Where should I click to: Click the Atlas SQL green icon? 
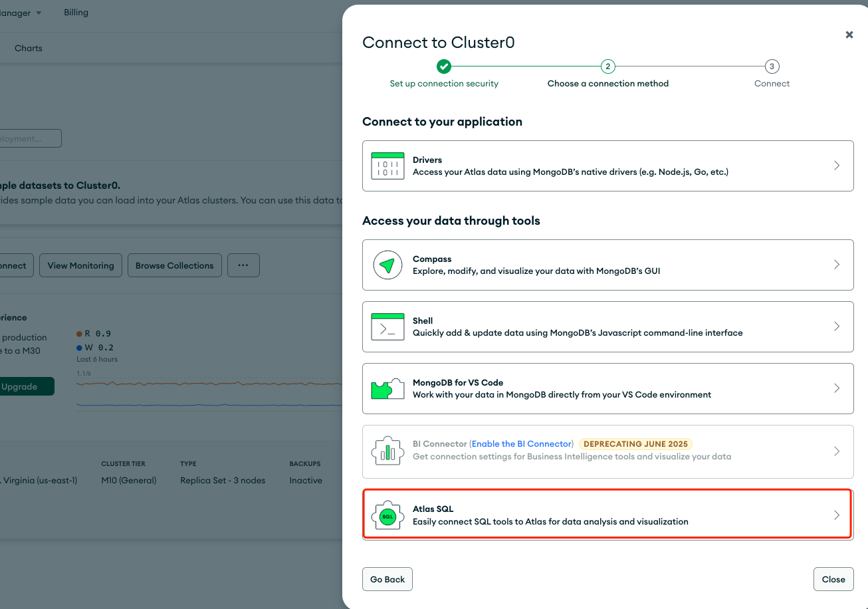[387, 515]
